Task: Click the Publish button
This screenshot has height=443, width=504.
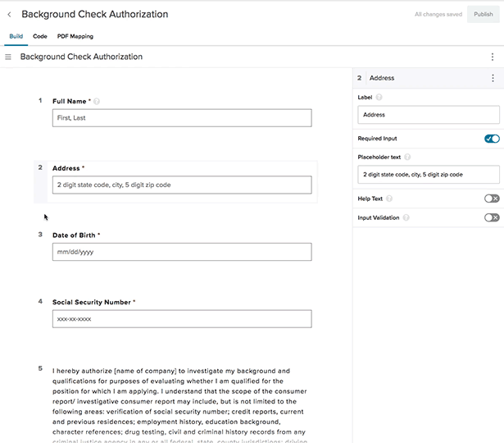Action: 484,14
